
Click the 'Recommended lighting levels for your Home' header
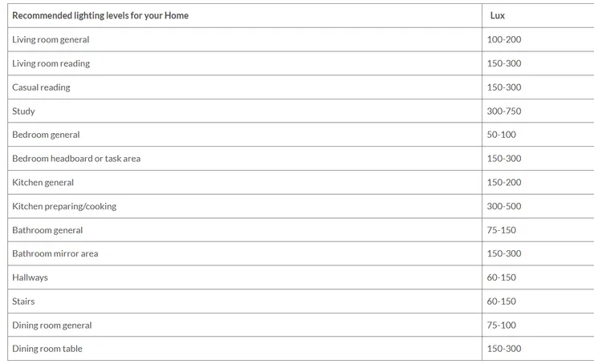[x=100, y=15]
